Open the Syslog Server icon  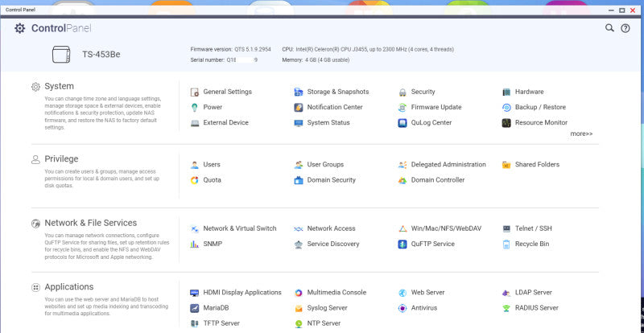299,308
